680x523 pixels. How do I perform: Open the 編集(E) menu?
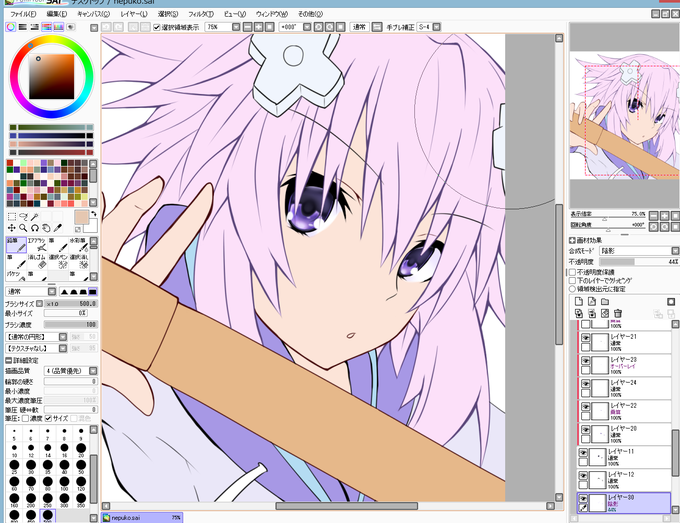(x=57, y=14)
